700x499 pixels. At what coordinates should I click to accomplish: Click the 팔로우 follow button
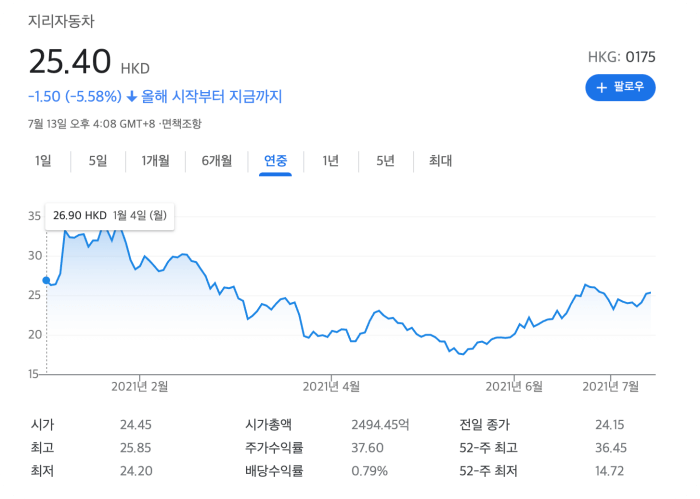tap(620, 87)
